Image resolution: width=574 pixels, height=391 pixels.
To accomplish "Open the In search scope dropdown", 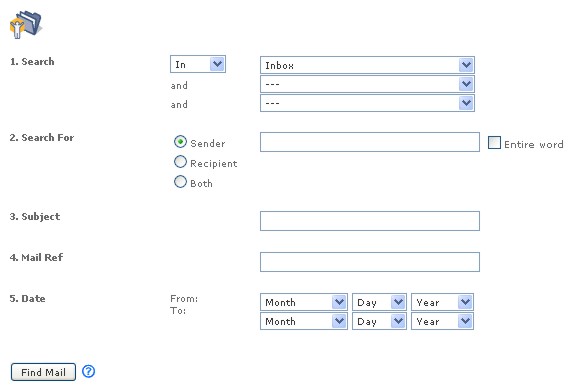I will tap(198, 64).
